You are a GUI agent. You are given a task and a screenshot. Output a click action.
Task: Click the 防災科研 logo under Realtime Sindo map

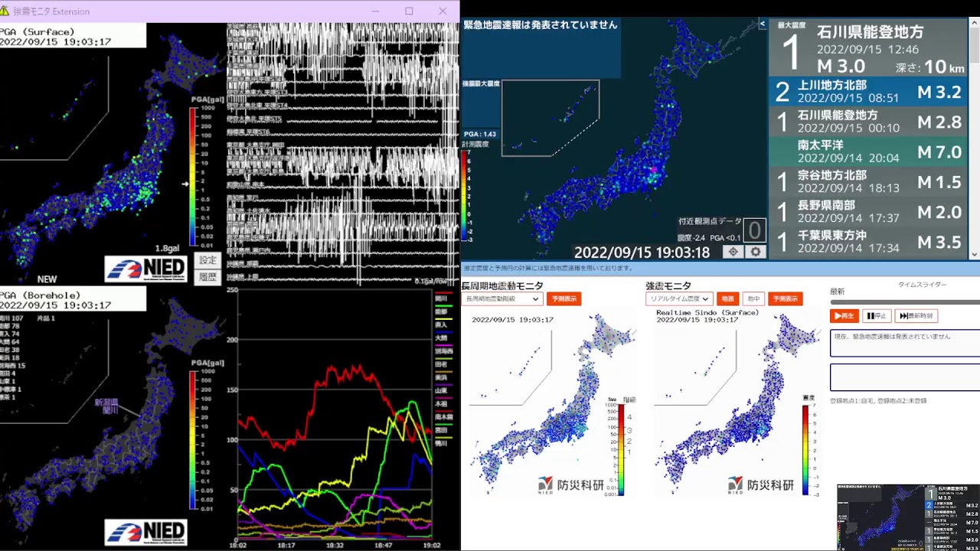tap(761, 485)
